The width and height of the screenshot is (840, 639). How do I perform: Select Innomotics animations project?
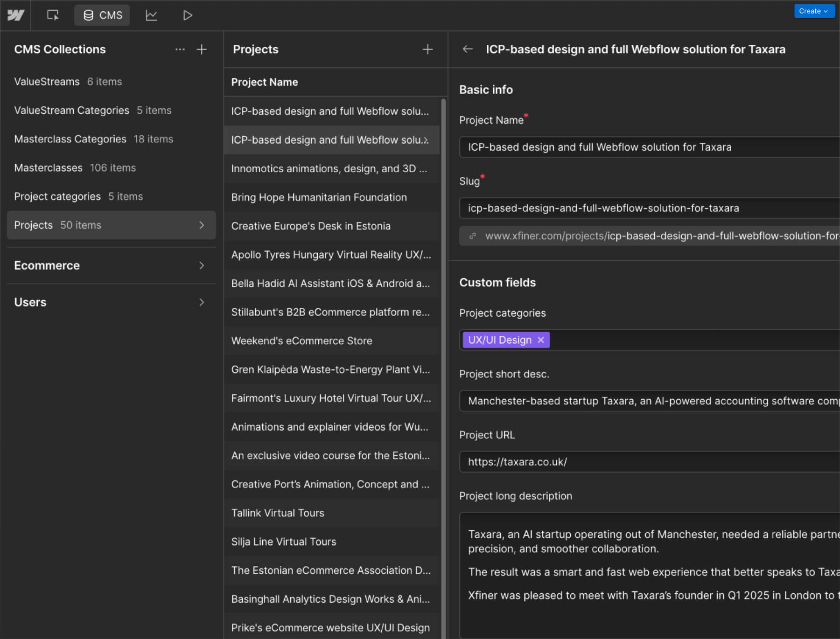[x=331, y=168]
